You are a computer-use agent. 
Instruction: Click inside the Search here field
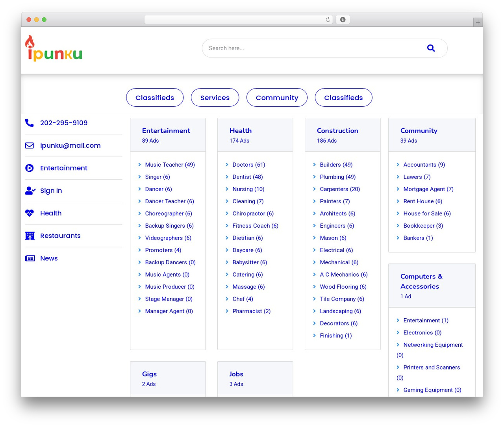313,48
